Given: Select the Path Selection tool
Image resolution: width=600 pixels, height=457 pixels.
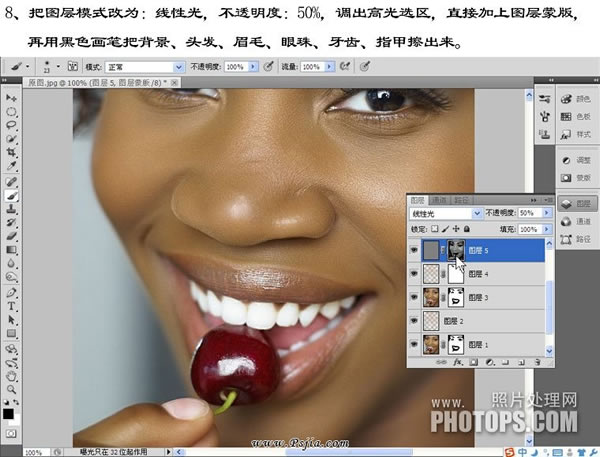Looking at the screenshot, I should pos(11,320).
